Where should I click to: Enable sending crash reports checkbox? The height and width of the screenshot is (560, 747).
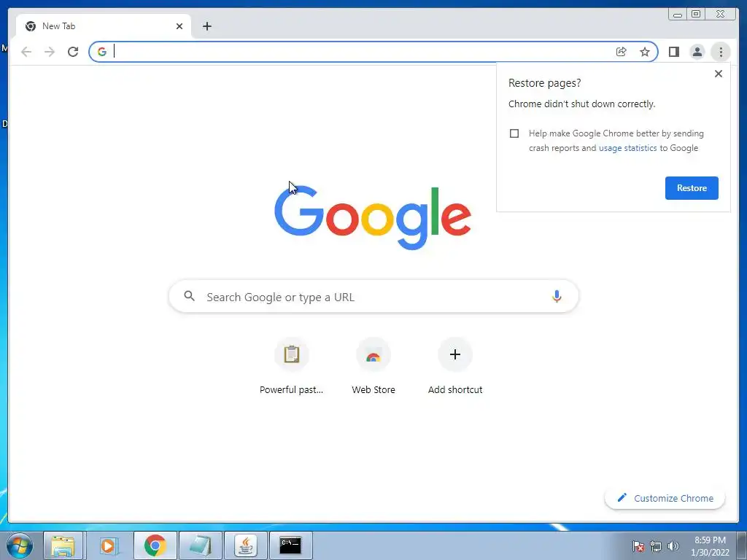tap(514, 133)
